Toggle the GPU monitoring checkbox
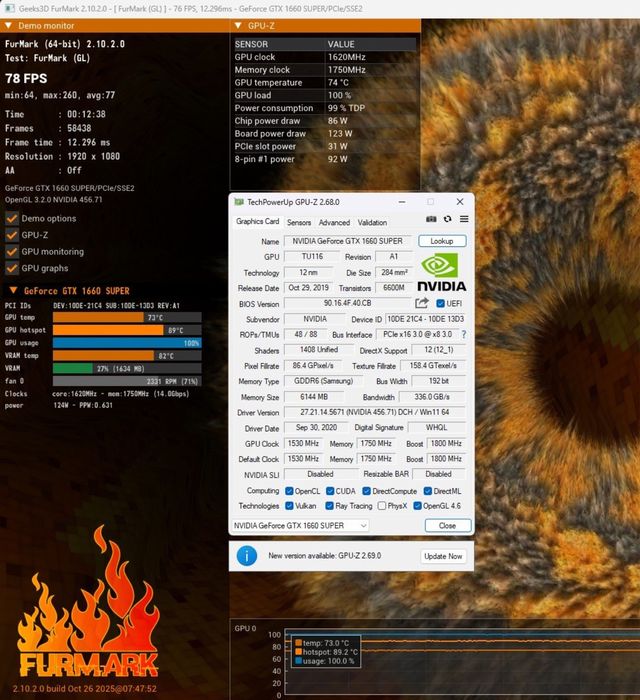 [x=12, y=251]
